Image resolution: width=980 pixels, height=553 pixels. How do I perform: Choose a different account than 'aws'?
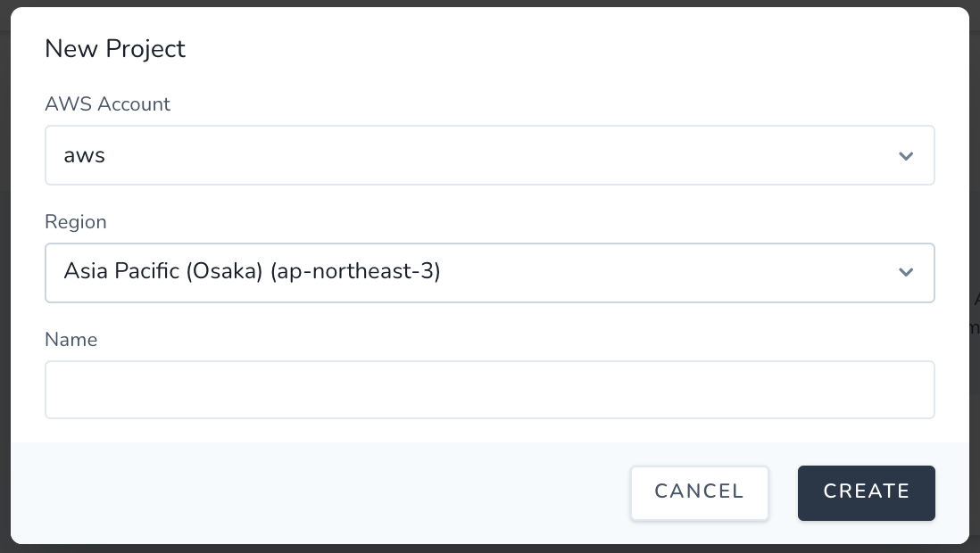pos(489,155)
